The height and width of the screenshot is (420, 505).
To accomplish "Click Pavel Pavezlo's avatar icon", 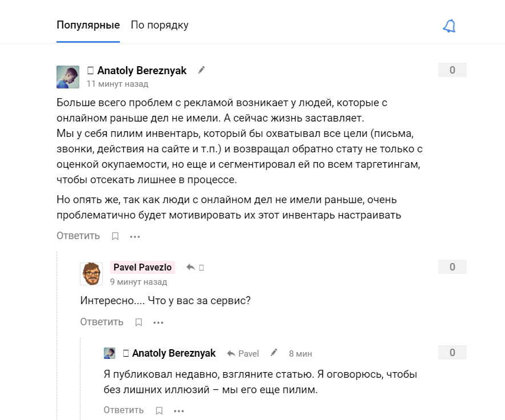I will [x=91, y=274].
